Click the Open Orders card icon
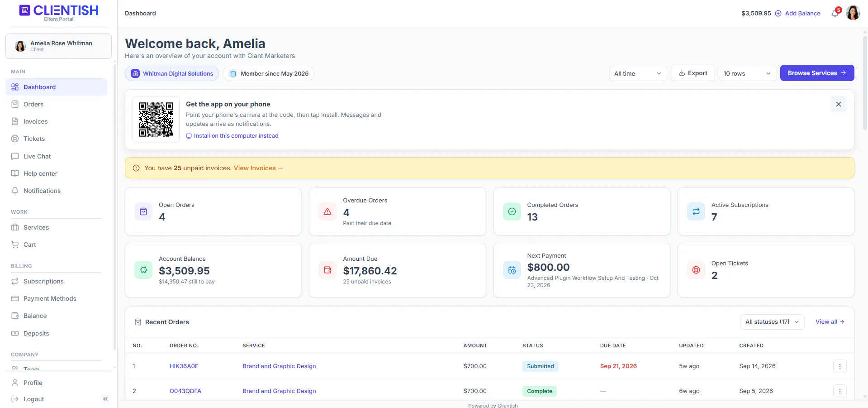This screenshot has width=868, height=408. pyautogui.click(x=143, y=211)
